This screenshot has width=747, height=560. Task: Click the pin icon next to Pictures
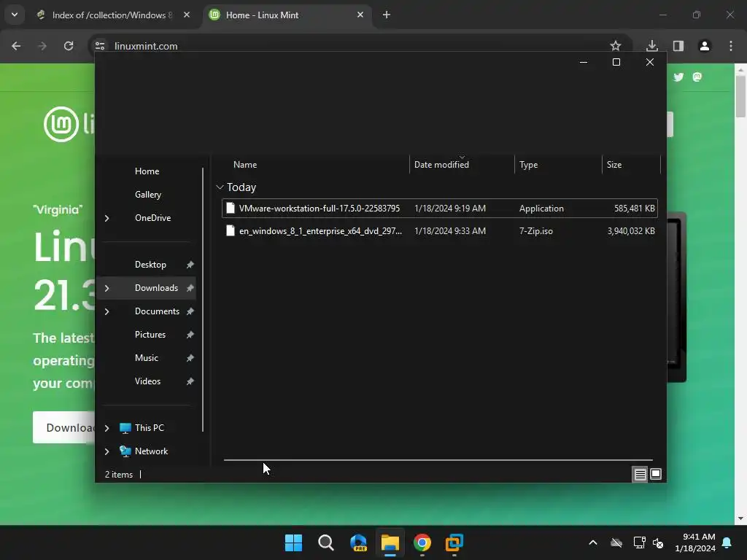click(x=190, y=335)
